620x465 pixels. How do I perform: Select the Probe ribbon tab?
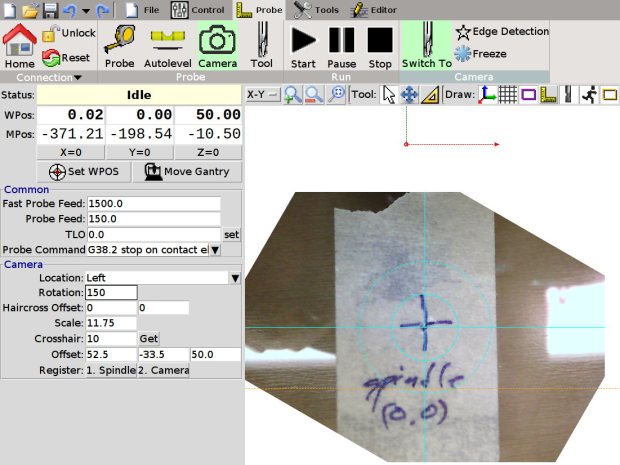[259, 10]
